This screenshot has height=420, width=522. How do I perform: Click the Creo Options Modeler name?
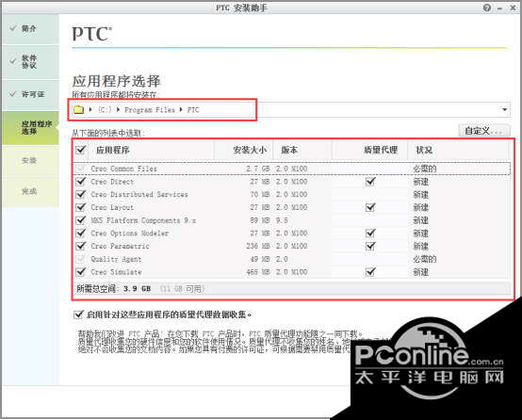click(129, 233)
